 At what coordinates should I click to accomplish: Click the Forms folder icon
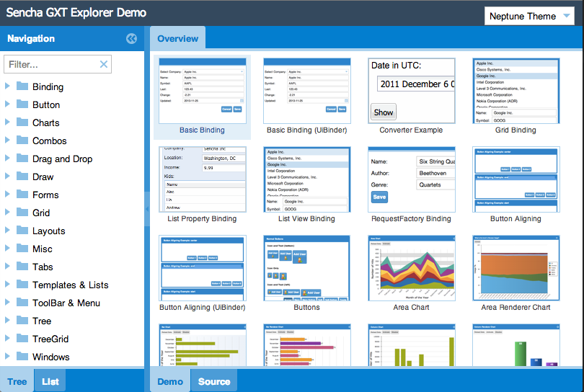22,195
